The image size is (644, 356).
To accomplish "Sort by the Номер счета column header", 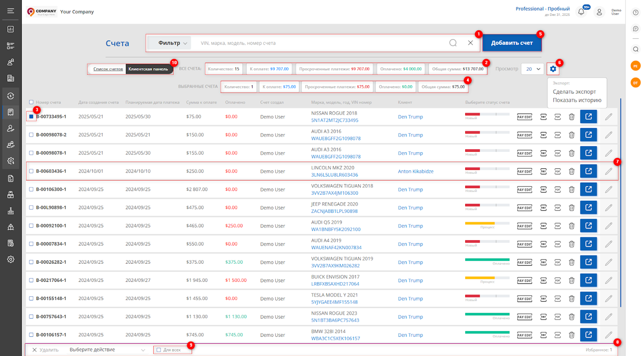I will point(48,102).
